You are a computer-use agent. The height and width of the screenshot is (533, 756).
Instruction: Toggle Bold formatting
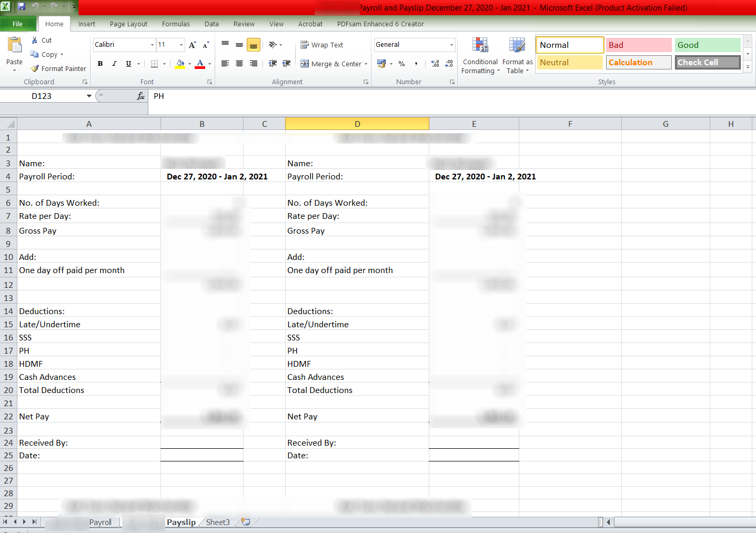pos(100,64)
